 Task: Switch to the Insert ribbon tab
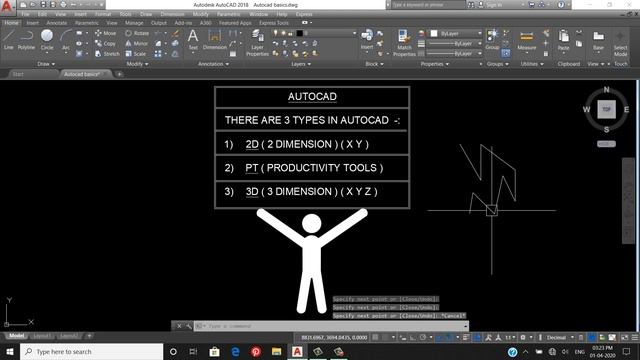coord(33,23)
